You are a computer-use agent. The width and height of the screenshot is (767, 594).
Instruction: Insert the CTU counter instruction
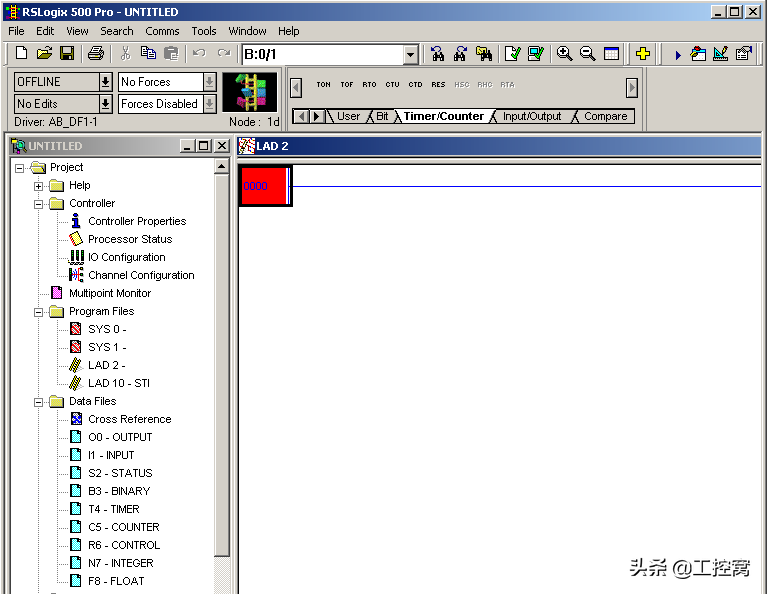[392, 85]
